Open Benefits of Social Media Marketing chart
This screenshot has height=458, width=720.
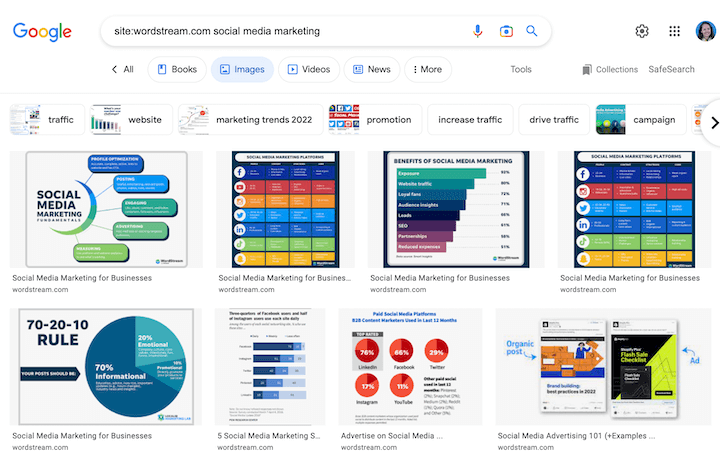(x=456, y=209)
